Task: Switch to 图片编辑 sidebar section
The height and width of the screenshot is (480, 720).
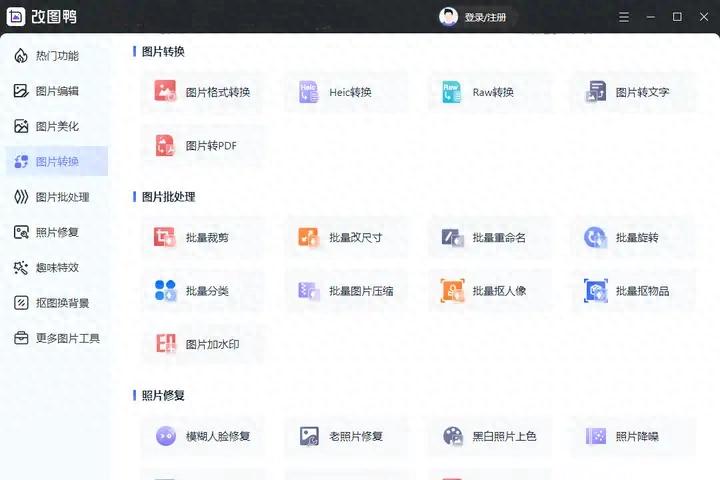Action: tap(56, 91)
